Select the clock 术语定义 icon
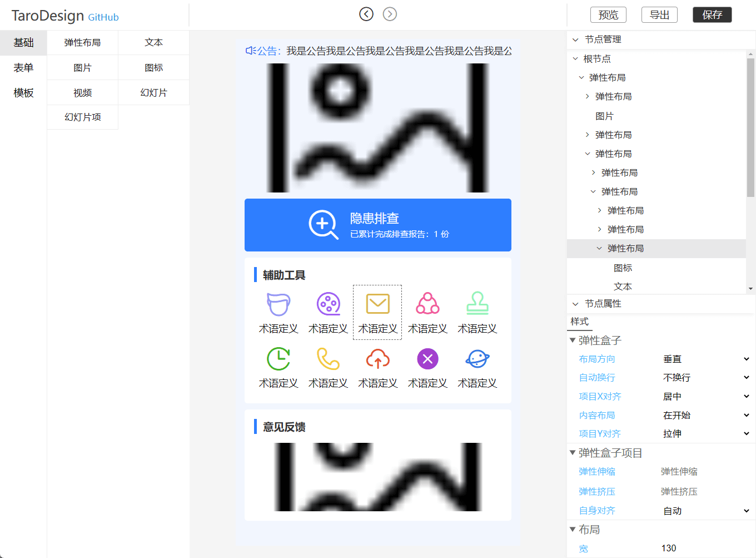 [x=278, y=359]
